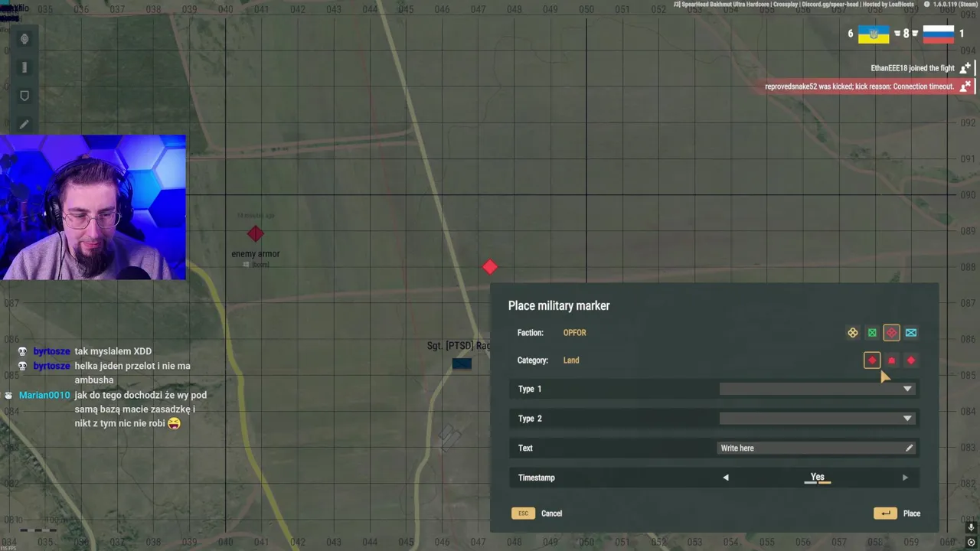980x551 pixels.
Task: Click the Type 1 dropdown arrow
Action: [x=907, y=390]
